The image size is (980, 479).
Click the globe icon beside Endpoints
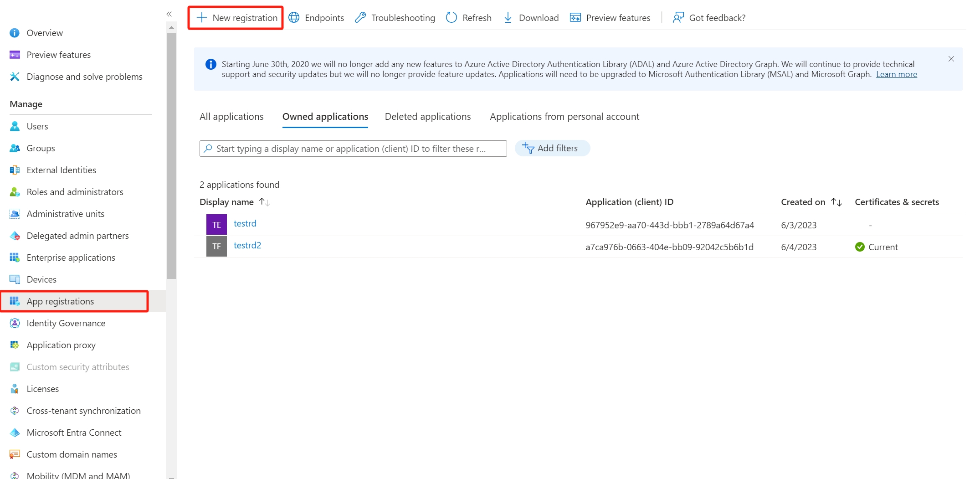(x=294, y=18)
